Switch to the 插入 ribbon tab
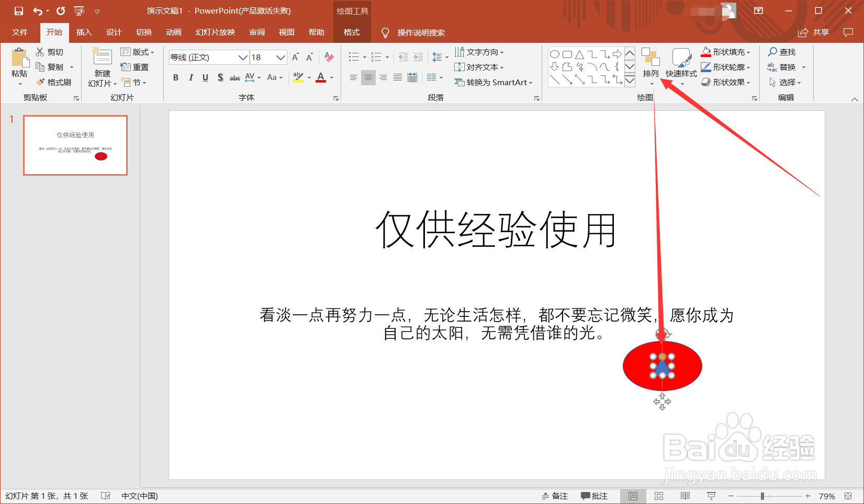The height and width of the screenshot is (504, 864). (84, 32)
